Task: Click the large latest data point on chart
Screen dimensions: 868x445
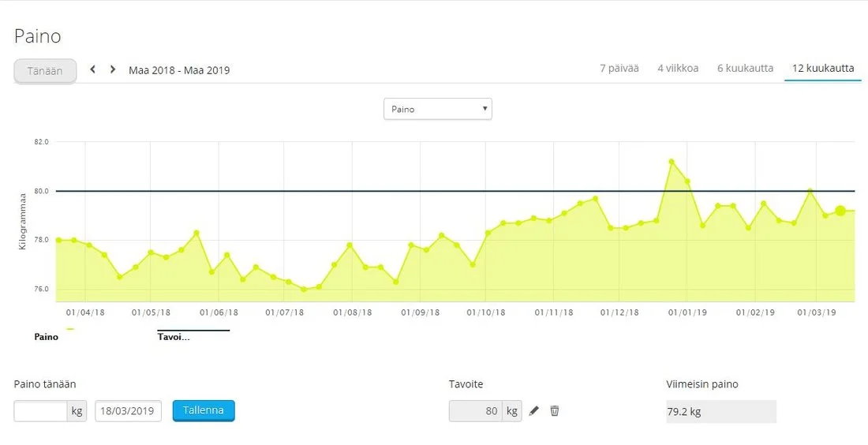Action: tap(840, 211)
